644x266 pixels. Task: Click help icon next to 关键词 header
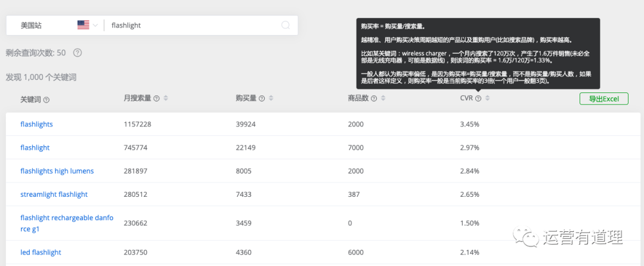coord(47,100)
